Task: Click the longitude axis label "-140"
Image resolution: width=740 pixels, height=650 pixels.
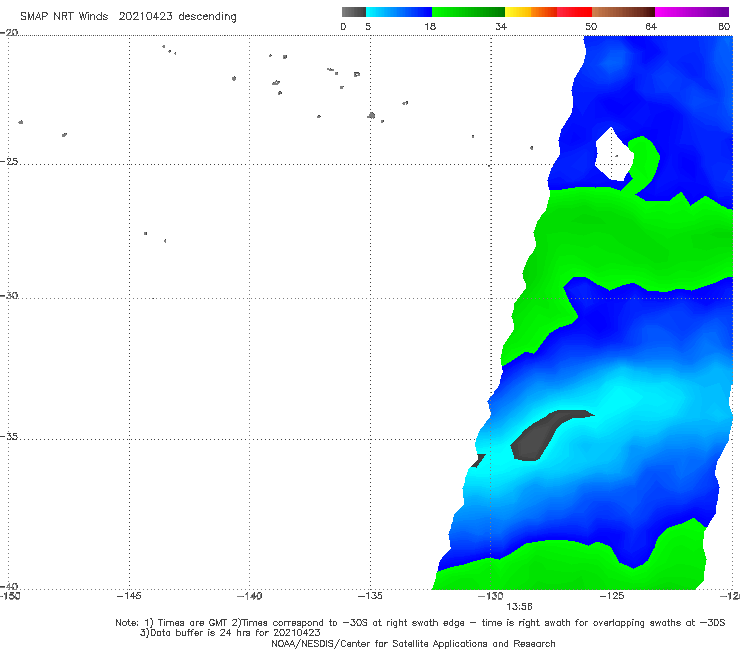Action: [x=249, y=596]
